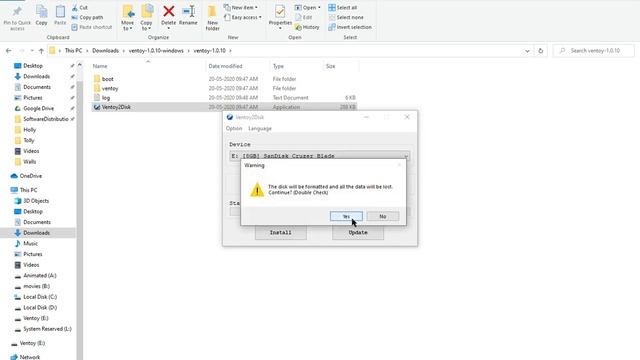The height and width of the screenshot is (360, 640).
Task: Open the Move to dropdown
Action: click(127, 18)
